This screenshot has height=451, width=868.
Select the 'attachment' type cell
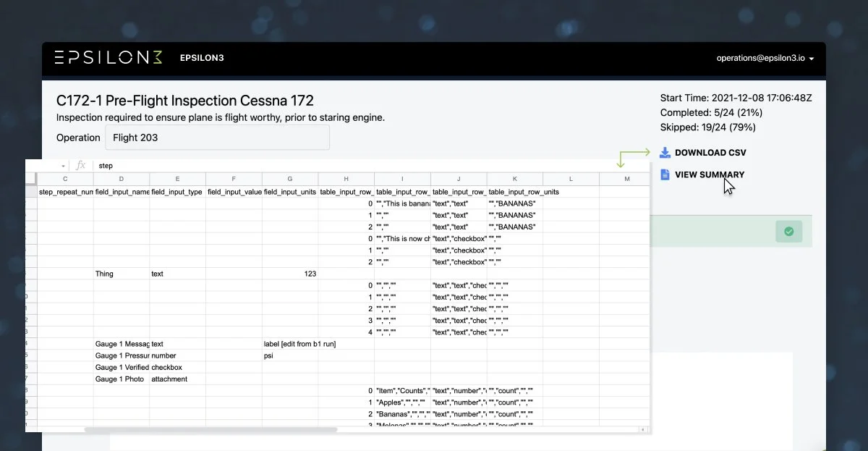coord(178,379)
